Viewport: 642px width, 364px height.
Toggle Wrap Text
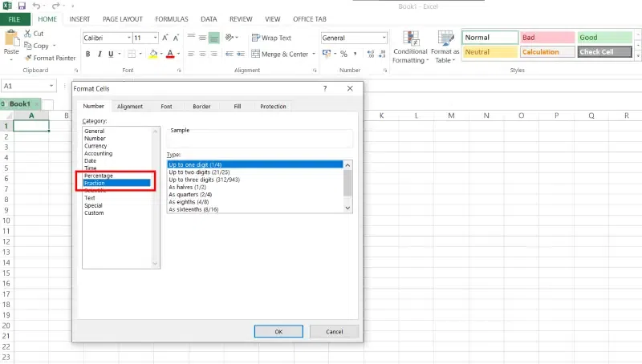click(271, 38)
